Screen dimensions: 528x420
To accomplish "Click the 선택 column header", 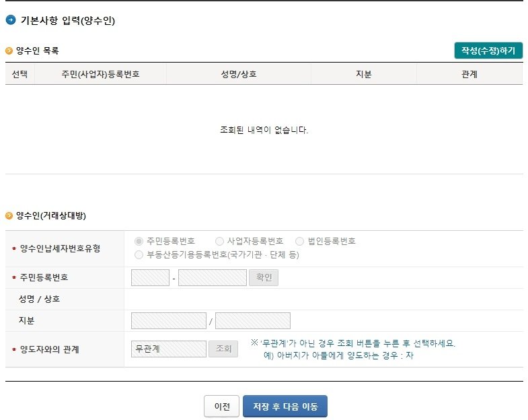I will [x=20, y=74].
